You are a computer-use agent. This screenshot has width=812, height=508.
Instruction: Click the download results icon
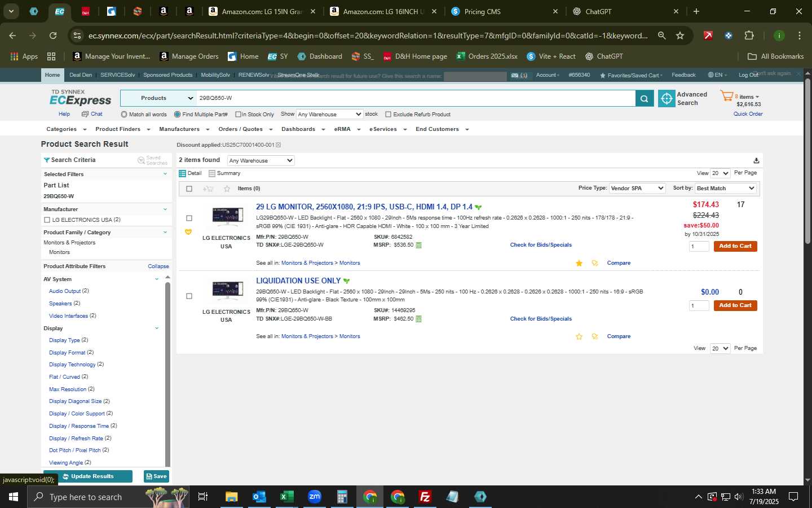pyautogui.click(x=756, y=161)
